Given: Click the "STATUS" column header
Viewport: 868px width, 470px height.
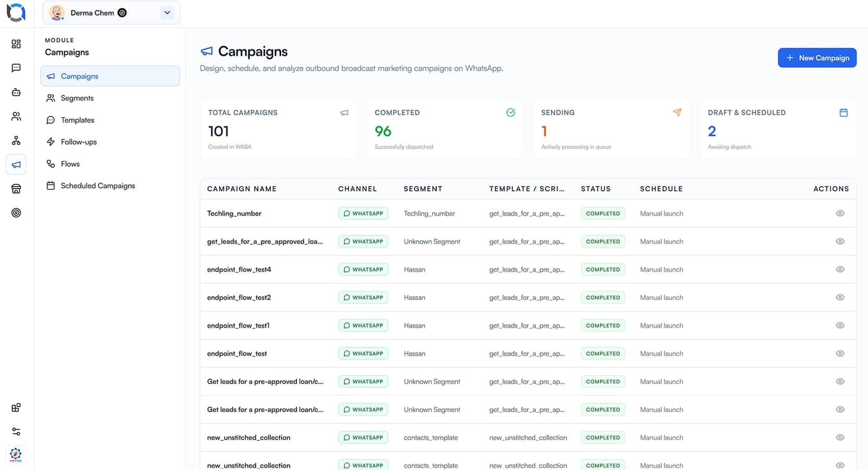Looking at the screenshot, I should click(x=596, y=189).
